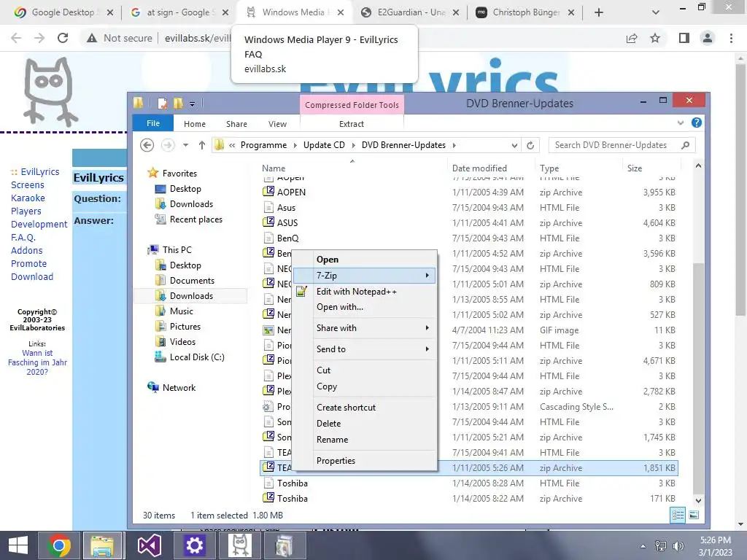Select the Toshiba HTML file icon
This screenshot has height=560, width=747.
pos(268,483)
